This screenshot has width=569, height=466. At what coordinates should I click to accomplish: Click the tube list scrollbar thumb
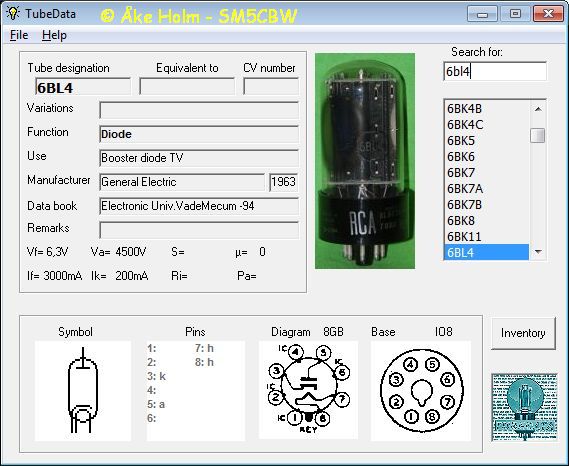tap(537, 135)
